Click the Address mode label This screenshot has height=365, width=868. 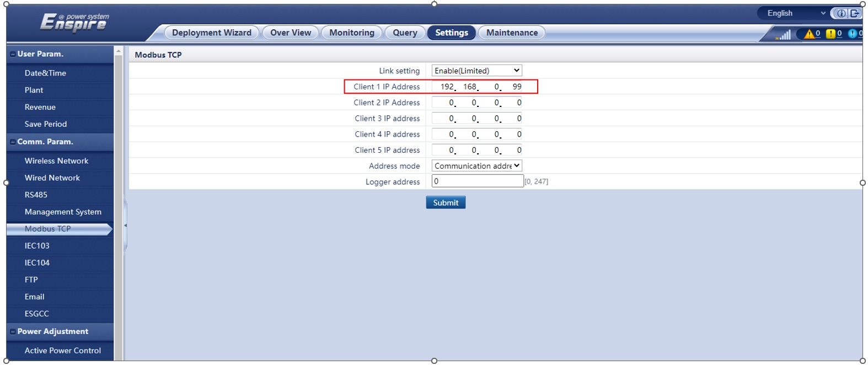[394, 166]
